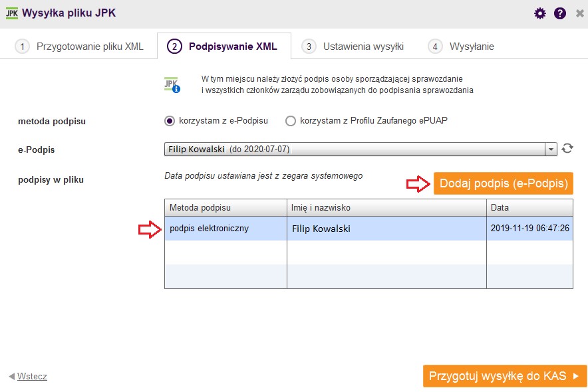Select 'korzystam z Profilu Zaufanego ePUAP' option
The width and height of the screenshot is (588, 392).
click(x=290, y=121)
